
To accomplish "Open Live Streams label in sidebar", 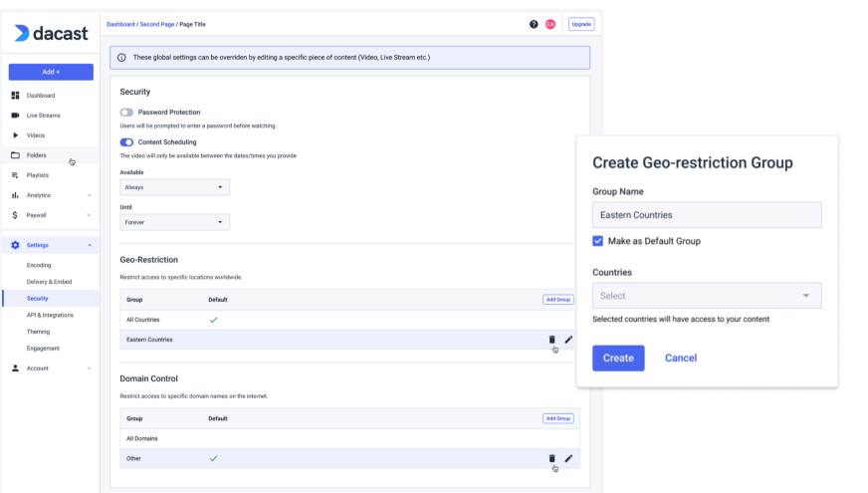I will (x=44, y=116).
